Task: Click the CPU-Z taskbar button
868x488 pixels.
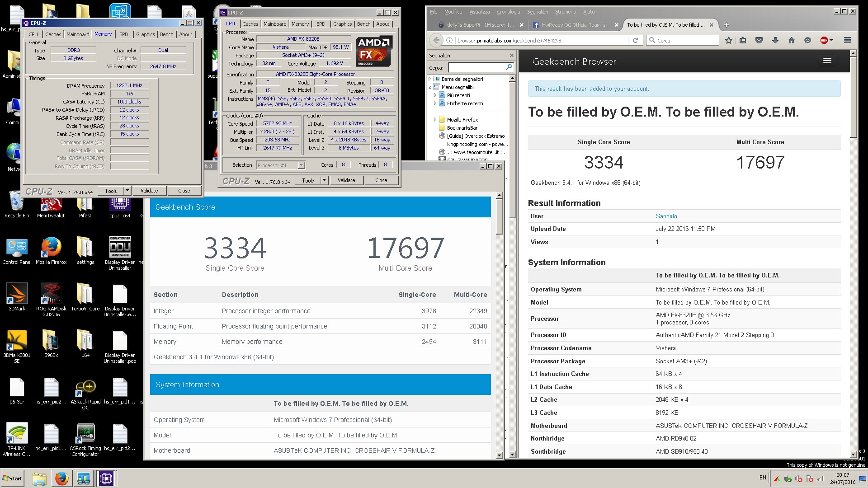Action: click(106, 479)
